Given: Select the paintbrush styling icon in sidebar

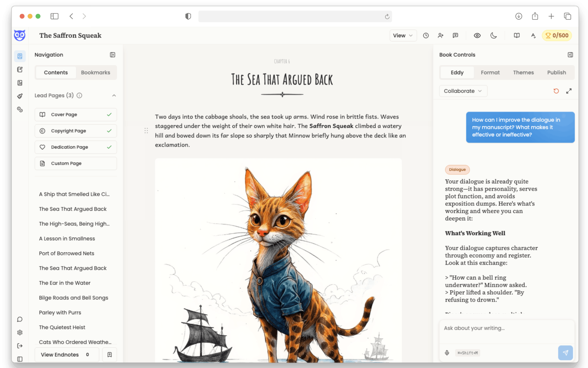Looking at the screenshot, I should click(x=20, y=96).
